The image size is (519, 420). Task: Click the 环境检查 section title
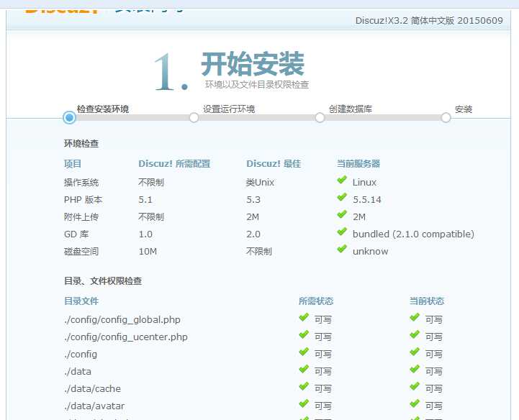[x=81, y=144]
